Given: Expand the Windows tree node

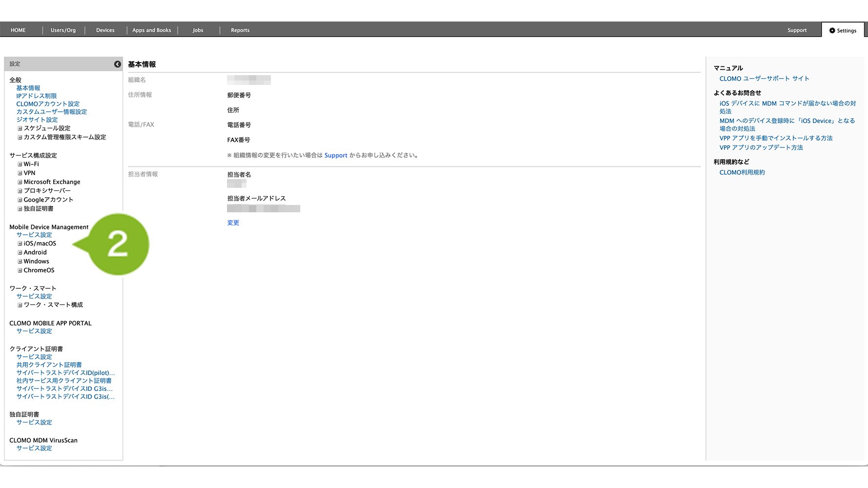Looking at the screenshot, I should (20, 262).
